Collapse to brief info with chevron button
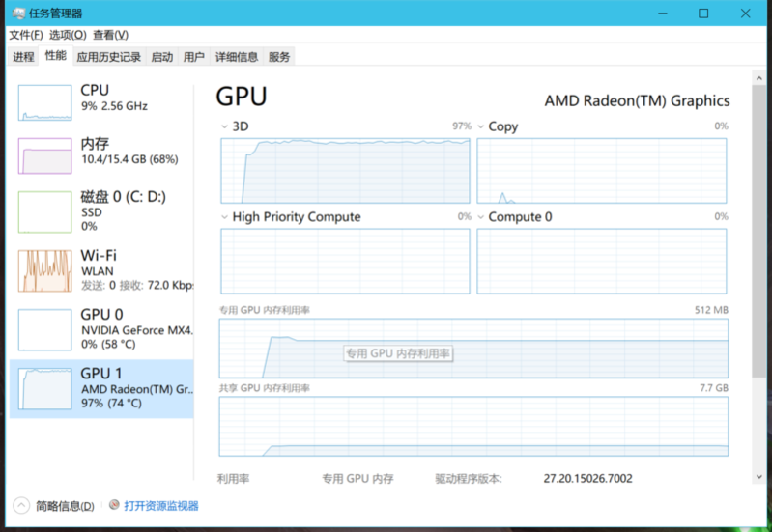The height and width of the screenshot is (532, 772). tap(21, 505)
